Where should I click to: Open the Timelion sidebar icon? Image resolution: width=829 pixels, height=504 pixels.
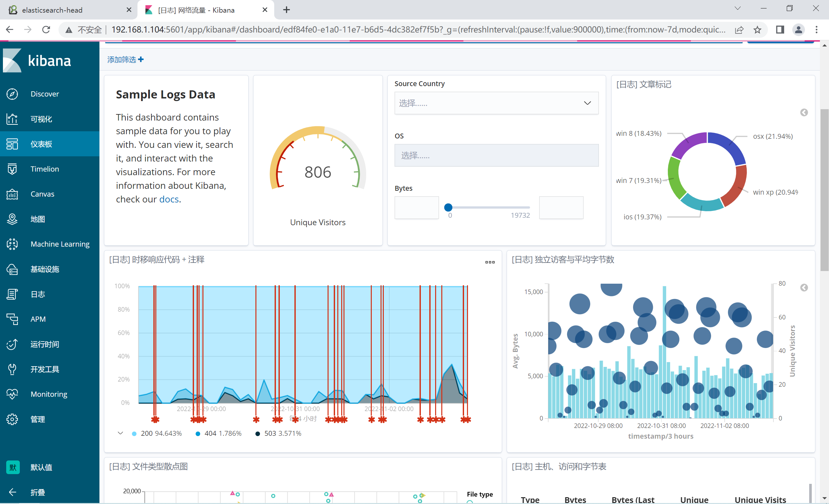(12, 169)
